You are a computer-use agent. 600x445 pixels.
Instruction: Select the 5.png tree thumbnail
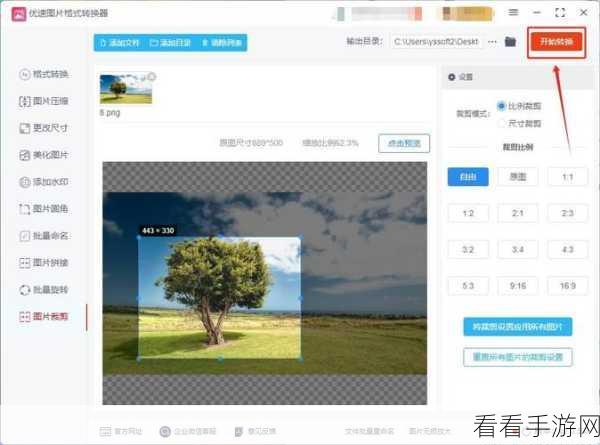tap(126, 89)
